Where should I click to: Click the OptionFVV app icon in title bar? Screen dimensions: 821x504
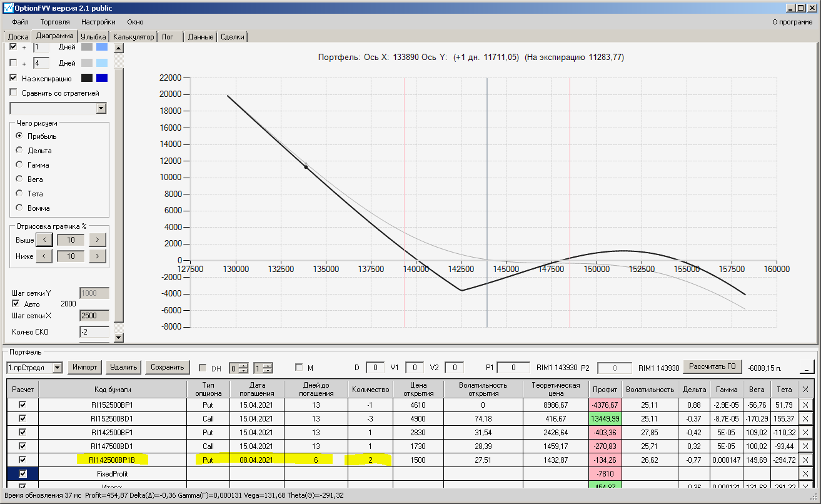8,8
